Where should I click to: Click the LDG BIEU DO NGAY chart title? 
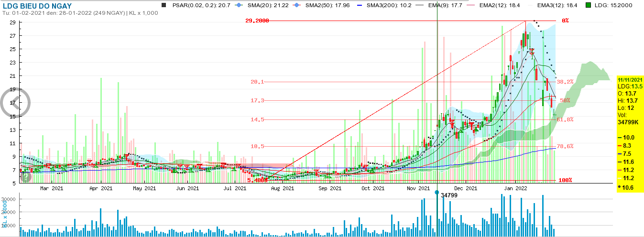tap(37, 6)
